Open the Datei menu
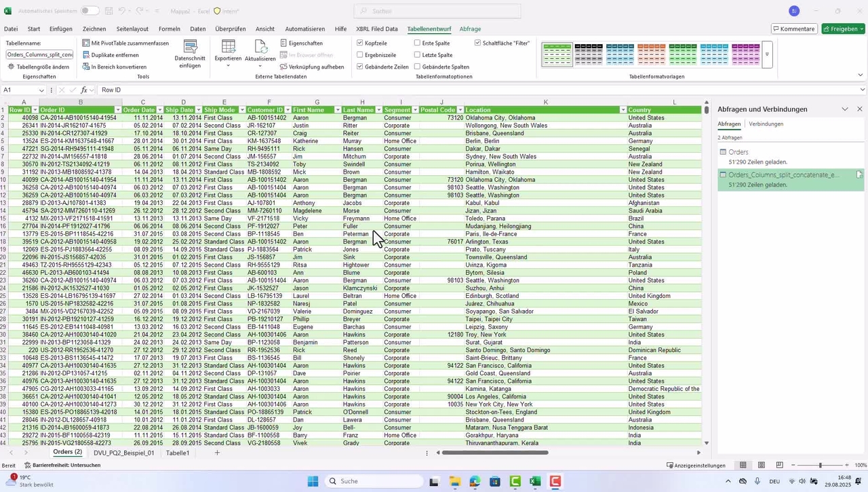Image resolution: width=868 pixels, height=492 pixels. click(x=11, y=29)
